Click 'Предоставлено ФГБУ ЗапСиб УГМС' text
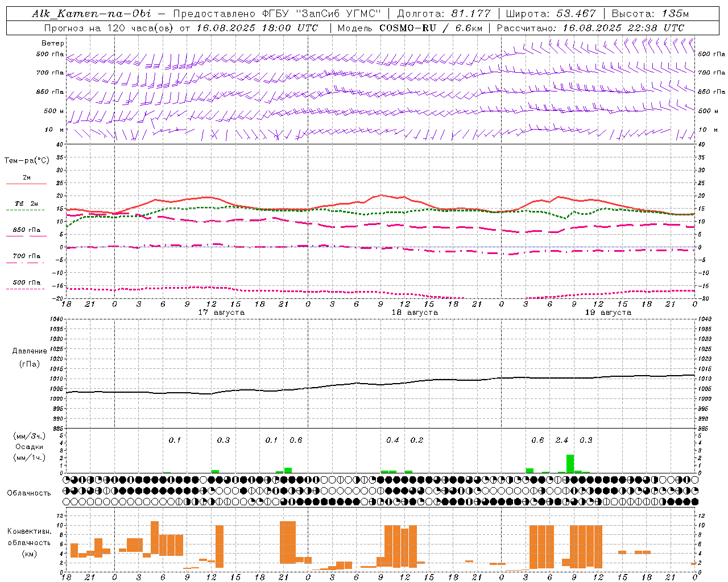The image size is (728, 582). [x=277, y=14]
